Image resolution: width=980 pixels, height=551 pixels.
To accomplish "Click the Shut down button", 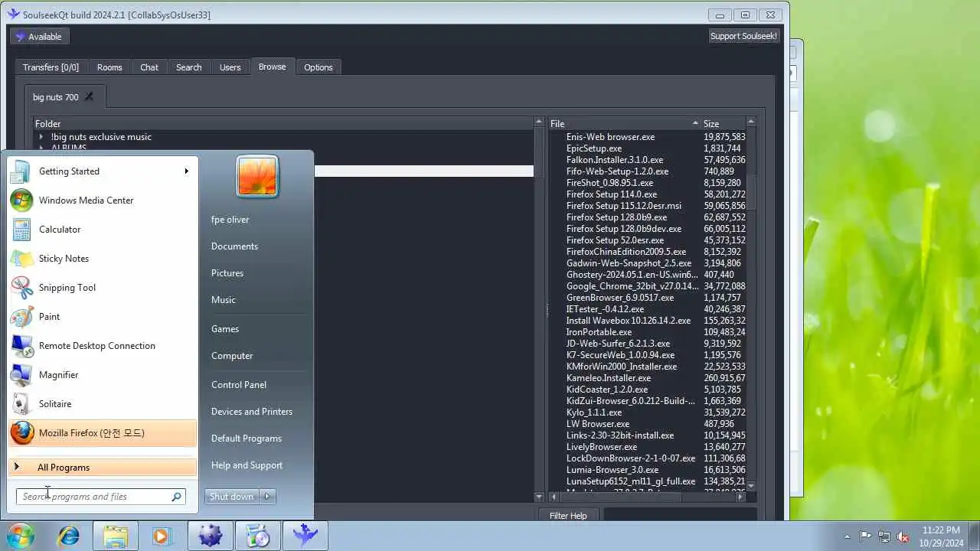I will (231, 497).
